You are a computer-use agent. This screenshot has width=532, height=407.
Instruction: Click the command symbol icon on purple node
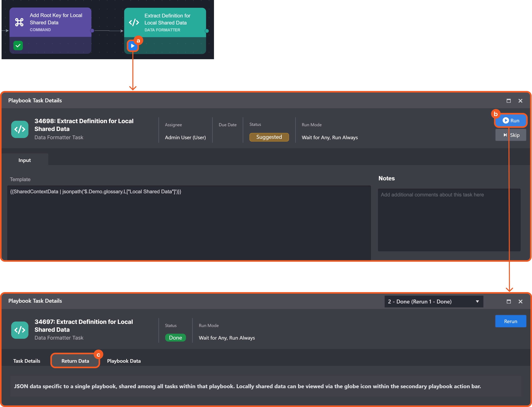pos(19,22)
